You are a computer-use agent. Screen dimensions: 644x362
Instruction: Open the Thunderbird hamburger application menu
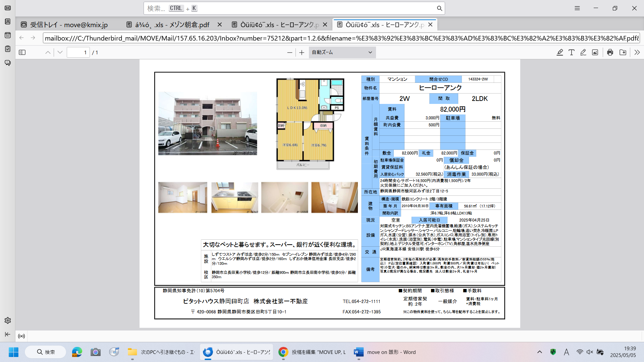point(577,8)
